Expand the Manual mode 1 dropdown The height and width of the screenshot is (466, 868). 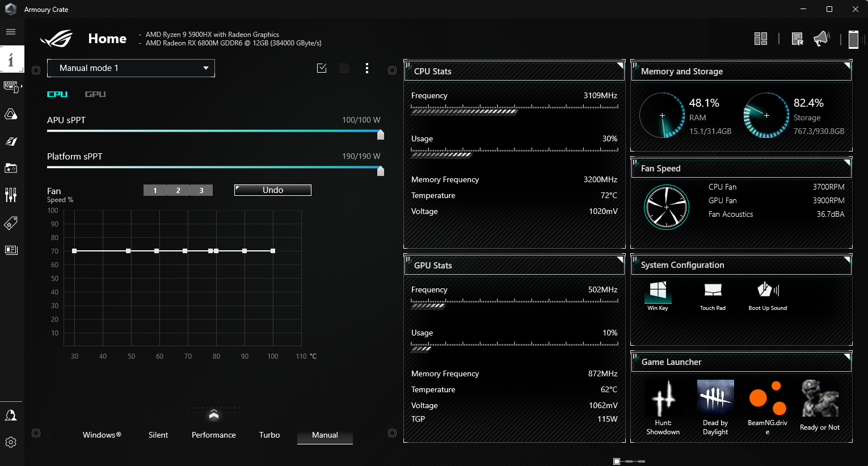[131, 68]
